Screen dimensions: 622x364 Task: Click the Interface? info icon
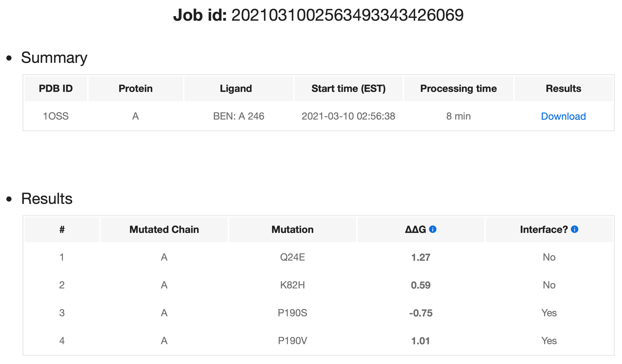[x=575, y=229]
